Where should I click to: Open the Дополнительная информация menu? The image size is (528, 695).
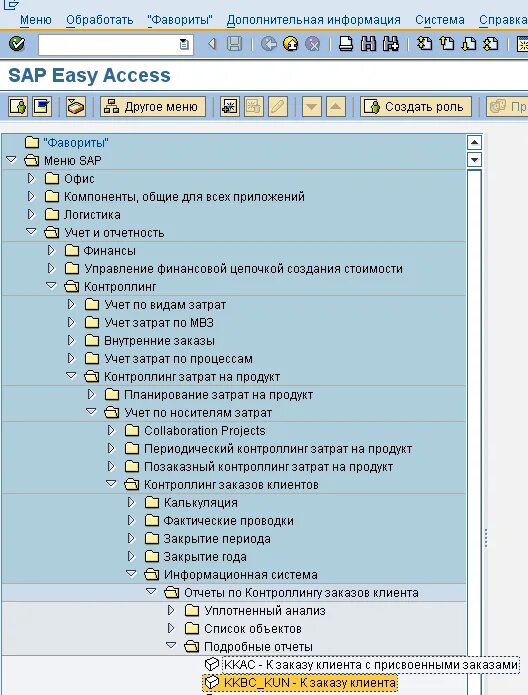(x=313, y=20)
